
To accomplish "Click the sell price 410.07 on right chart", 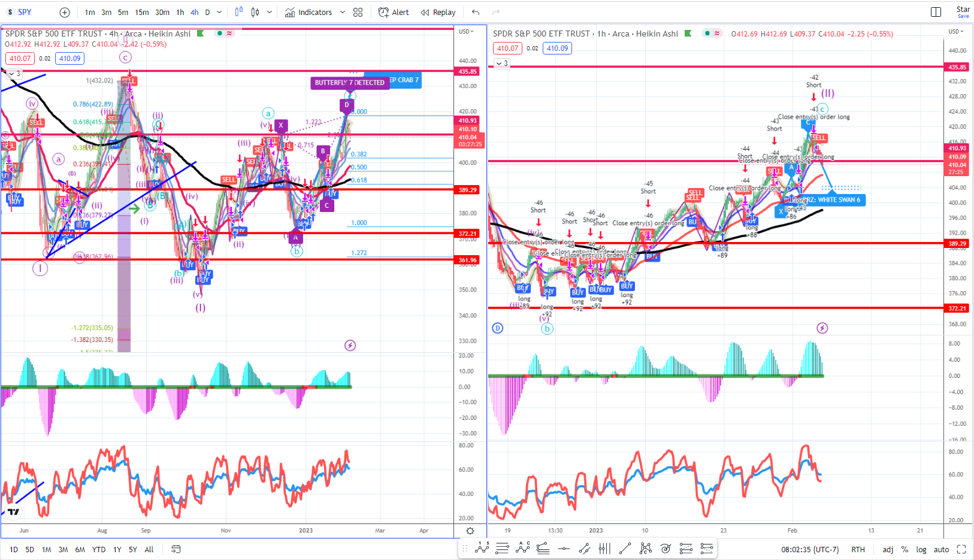I will pos(507,49).
